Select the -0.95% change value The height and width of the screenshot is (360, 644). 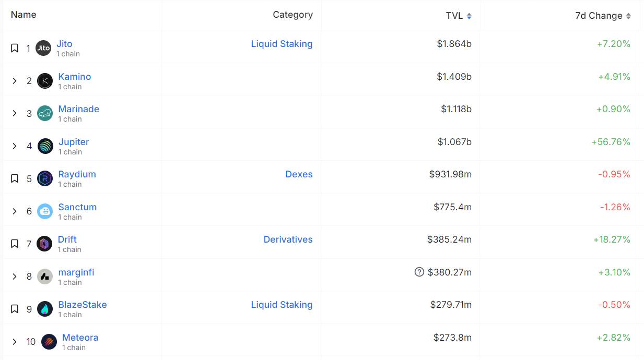click(614, 174)
